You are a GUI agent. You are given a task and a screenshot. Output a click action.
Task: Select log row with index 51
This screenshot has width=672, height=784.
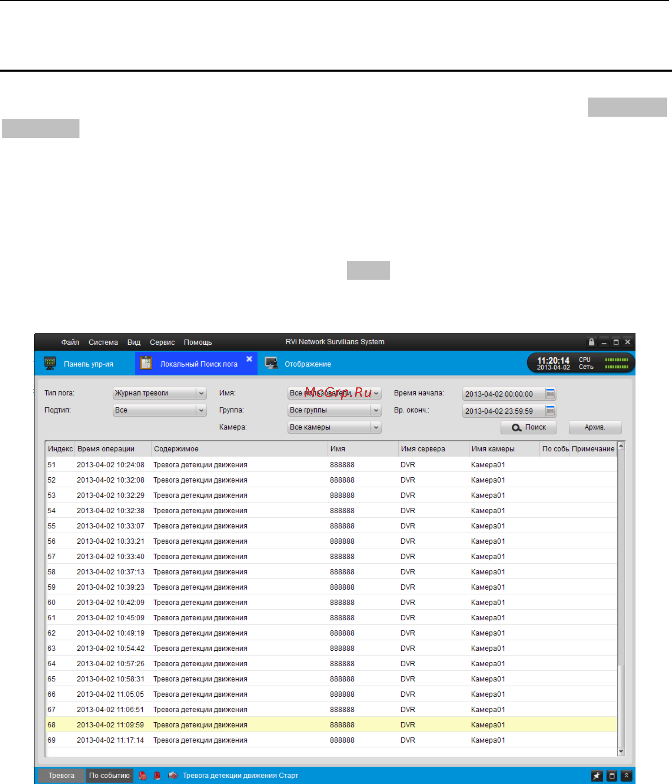click(331, 465)
